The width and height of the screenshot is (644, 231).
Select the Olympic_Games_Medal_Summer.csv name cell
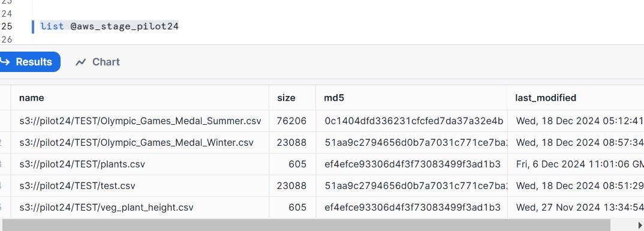pyautogui.click(x=140, y=121)
